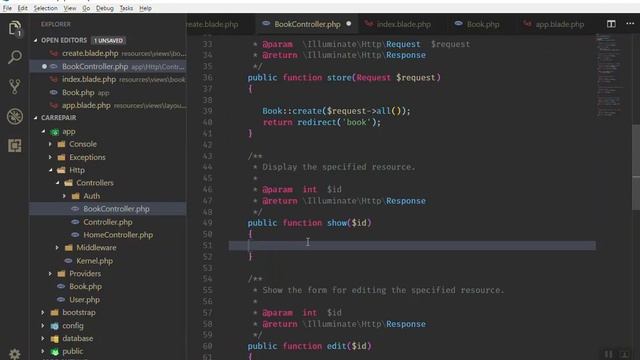Collapse the CARREPAIR project section
Image resolution: width=640 pixels, height=360 pixels.
tap(36, 118)
